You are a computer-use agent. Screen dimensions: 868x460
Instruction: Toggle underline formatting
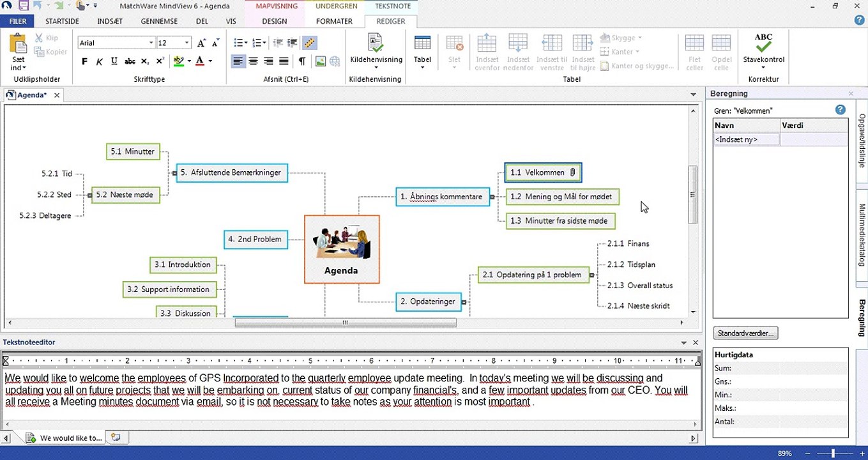click(114, 61)
